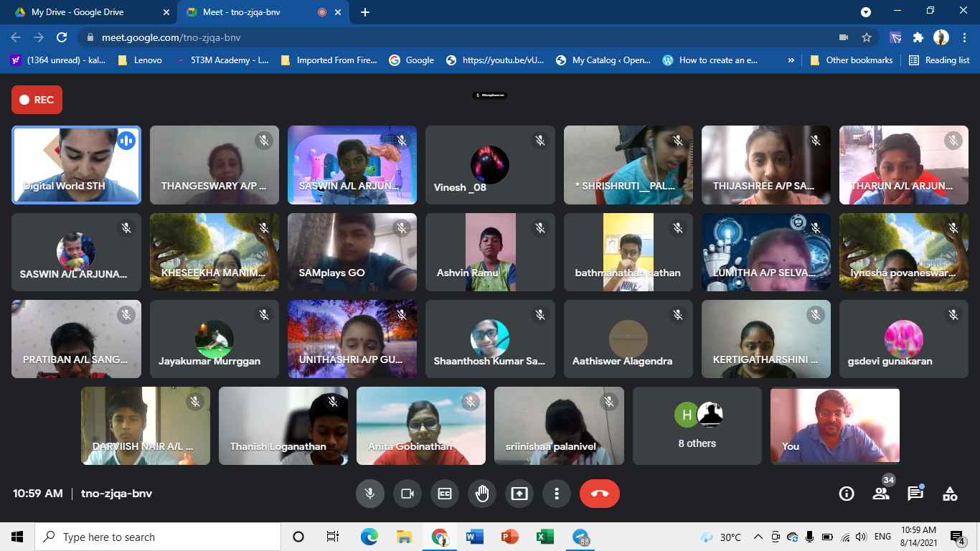Toggle closed captions button
Screen dimensions: 980x551
tap(445, 494)
